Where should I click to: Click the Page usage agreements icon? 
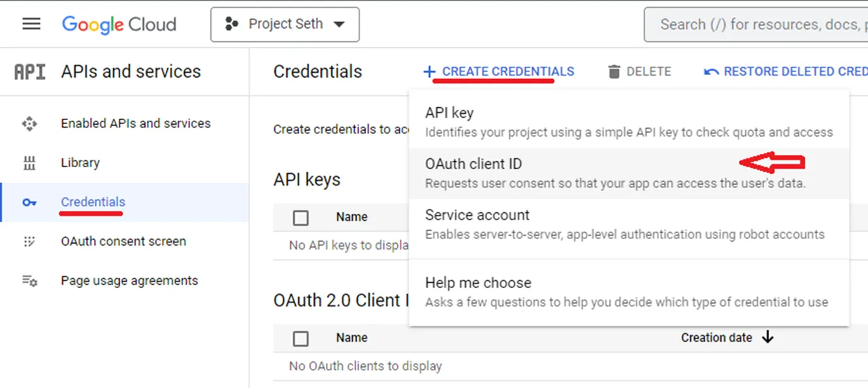click(x=29, y=280)
